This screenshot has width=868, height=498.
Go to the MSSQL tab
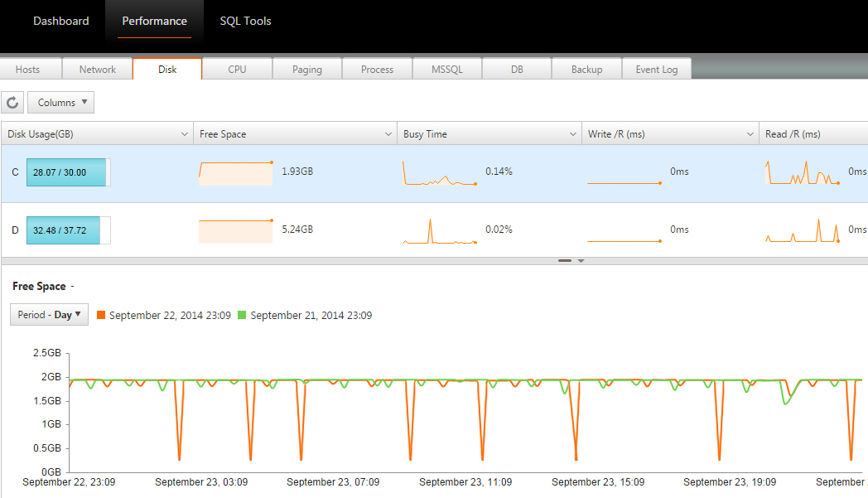point(446,70)
